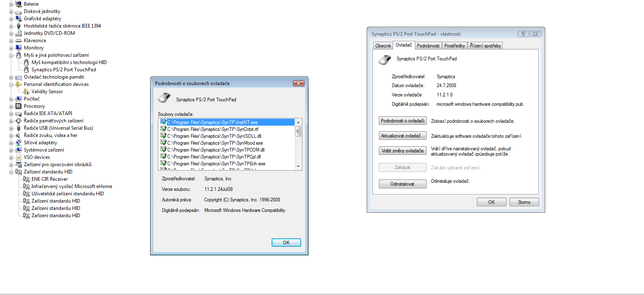Expand the Počítač node
The width and height of the screenshot is (644, 295).
click(11, 99)
